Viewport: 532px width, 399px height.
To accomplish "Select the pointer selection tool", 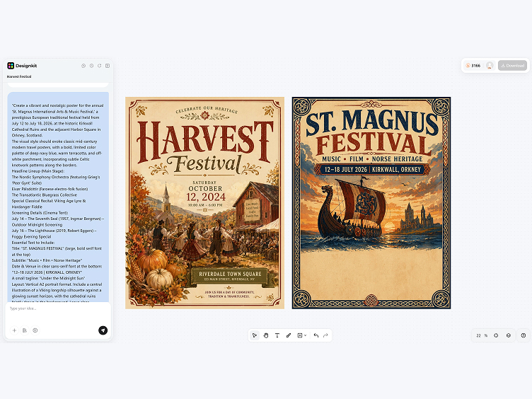I will point(255,335).
